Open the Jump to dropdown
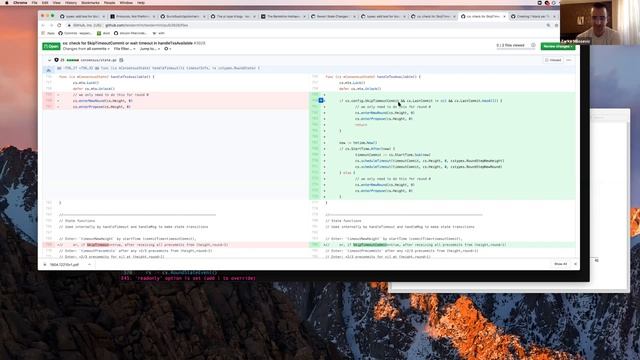Screen dimensions: 640x360 click(149, 49)
